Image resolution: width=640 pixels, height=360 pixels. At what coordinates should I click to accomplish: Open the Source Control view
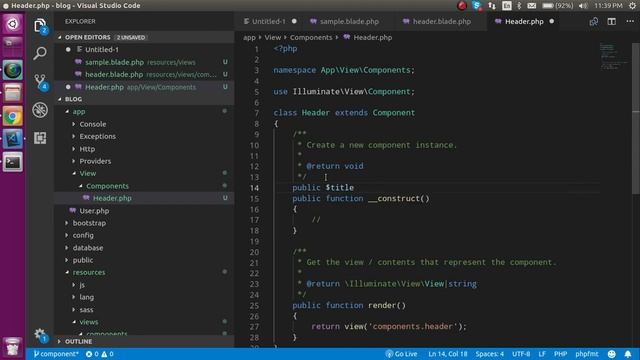(x=40, y=82)
